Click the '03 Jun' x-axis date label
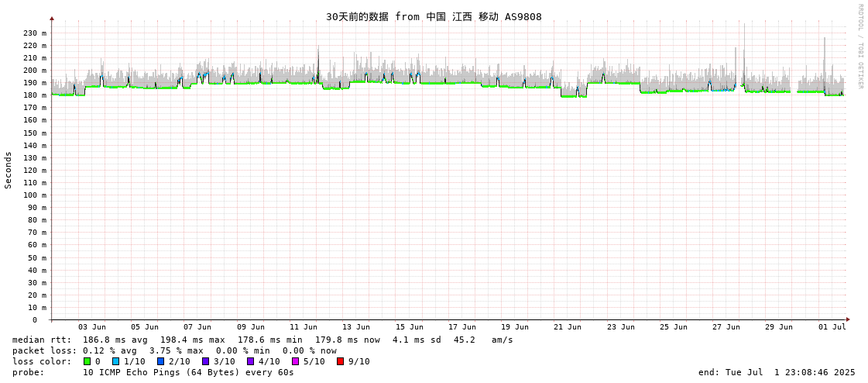 [x=92, y=327]
